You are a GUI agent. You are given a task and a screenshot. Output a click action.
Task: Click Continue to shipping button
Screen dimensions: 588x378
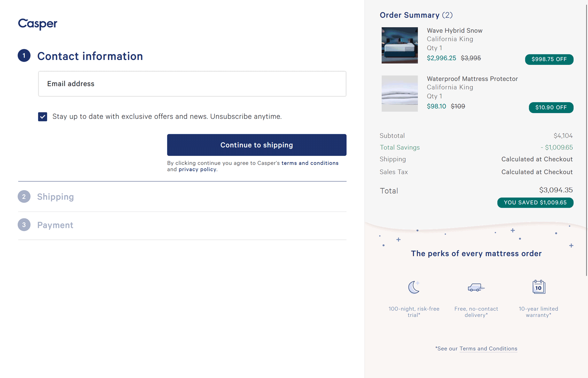(257, 145)
